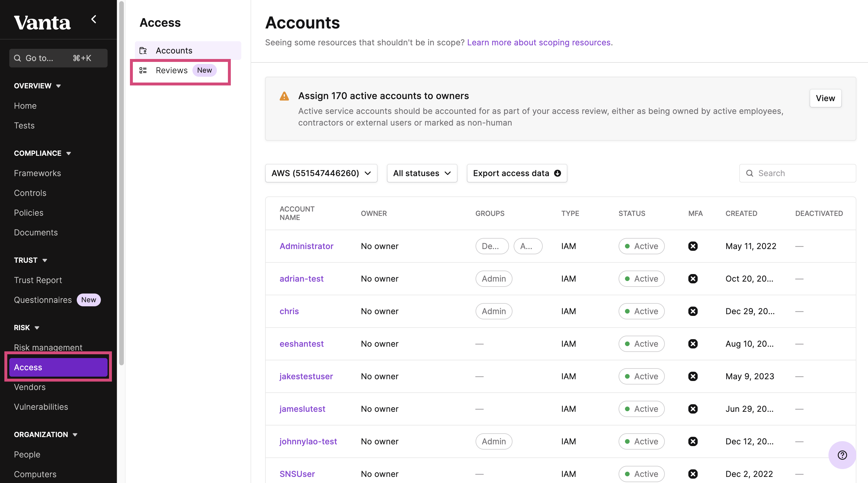Follow Learn more about scoping resources link
The width and height of the screenshot is (868, 483).
[539, 42]
